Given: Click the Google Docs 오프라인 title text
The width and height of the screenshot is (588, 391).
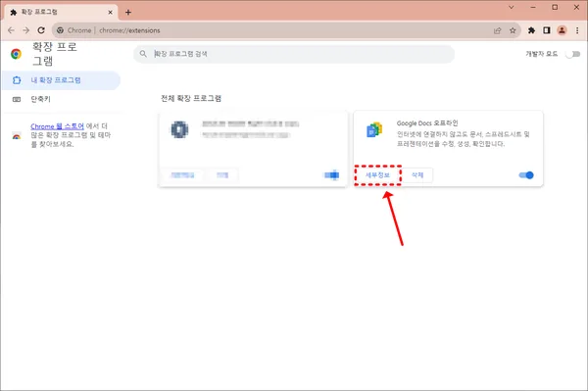Looking at the screenshot, I should point(427,123).
